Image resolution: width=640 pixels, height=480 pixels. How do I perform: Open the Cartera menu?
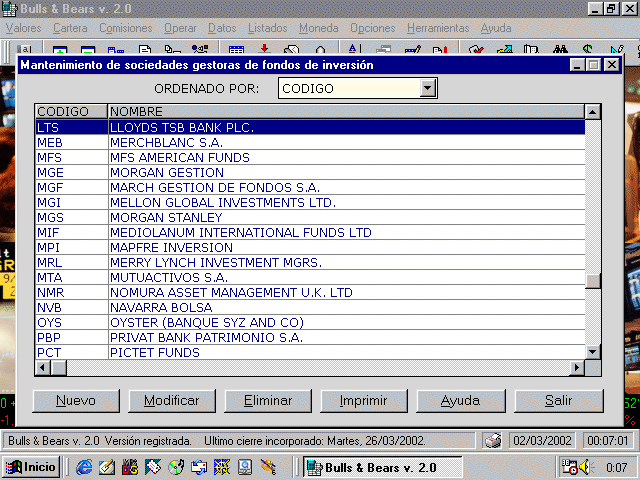point(70,28)
